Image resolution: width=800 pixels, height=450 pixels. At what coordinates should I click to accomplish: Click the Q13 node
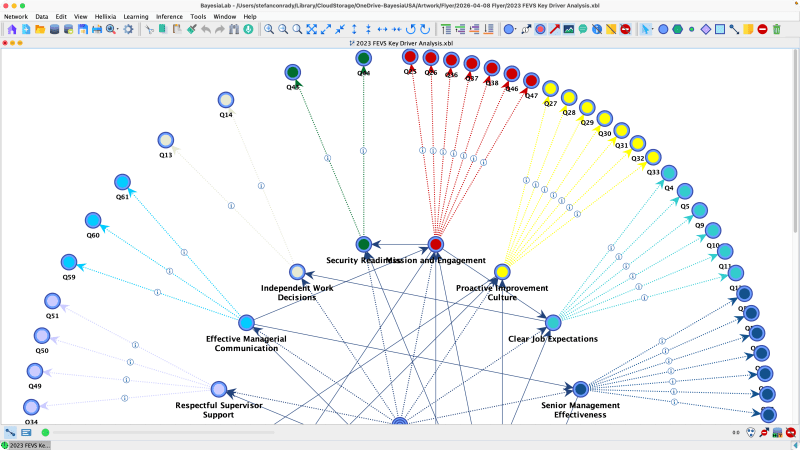tap(166, 140)
